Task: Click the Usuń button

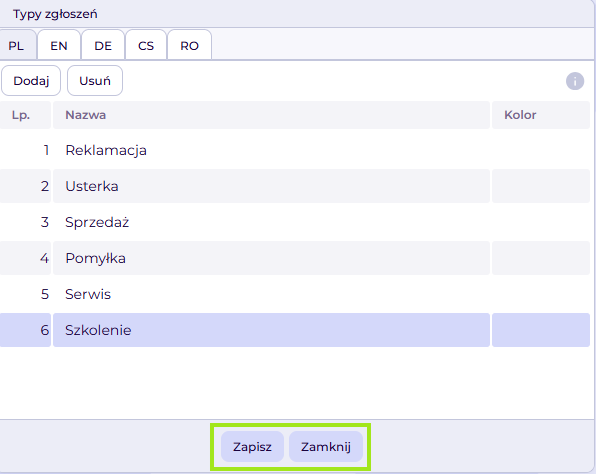Action: (95, 81)
